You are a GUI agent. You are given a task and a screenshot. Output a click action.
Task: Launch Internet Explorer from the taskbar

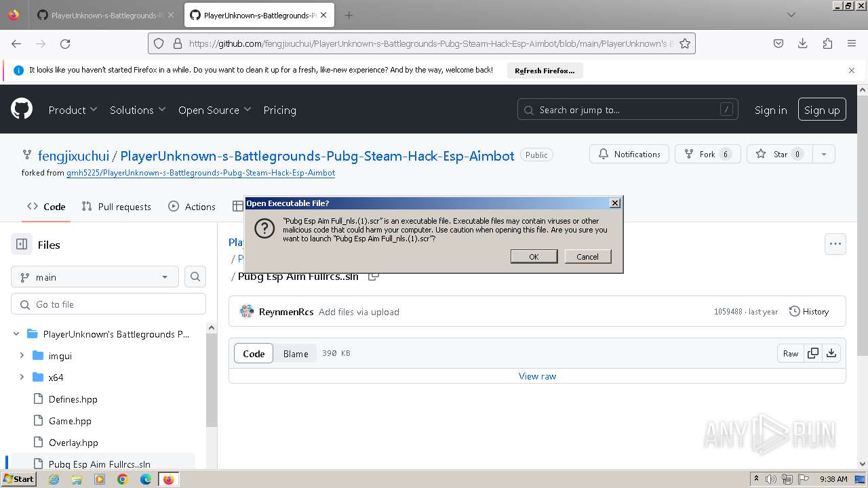click(x=54, y=479)
